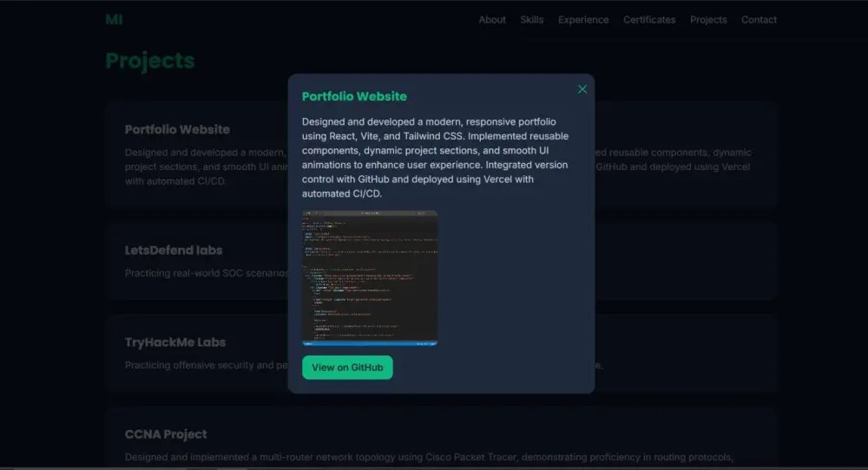Screen dimensions: 868x470
Task: Click the View on GitHub button
Action: click(x=347, y=368)
